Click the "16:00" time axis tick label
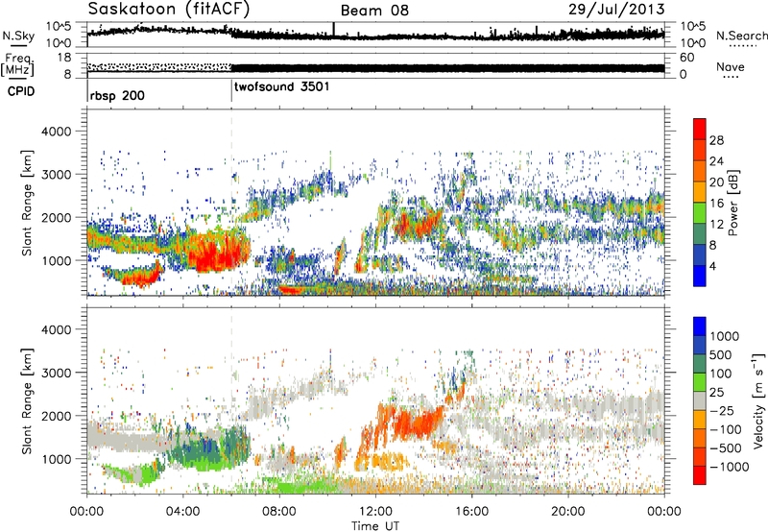Viewport: 768px width, 532px height. [x=471, y=512]
